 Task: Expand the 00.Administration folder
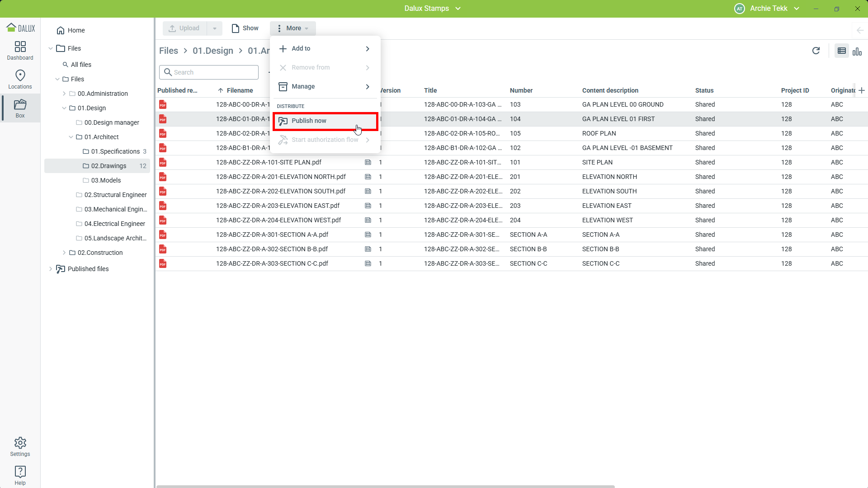click(64, 94)
